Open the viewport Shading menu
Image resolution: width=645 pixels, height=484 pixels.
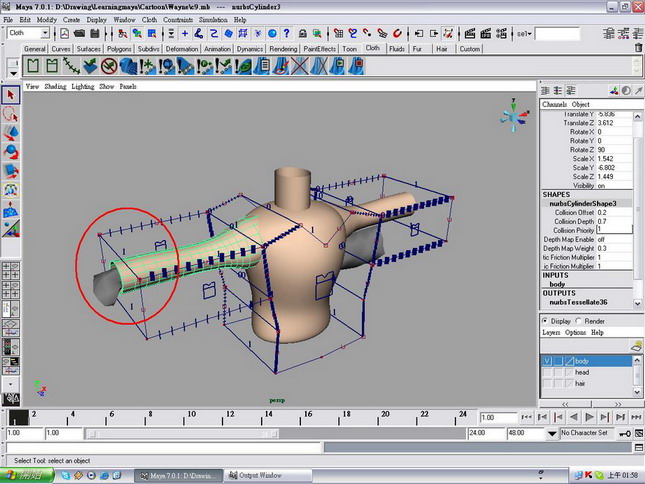pos(55,86)
